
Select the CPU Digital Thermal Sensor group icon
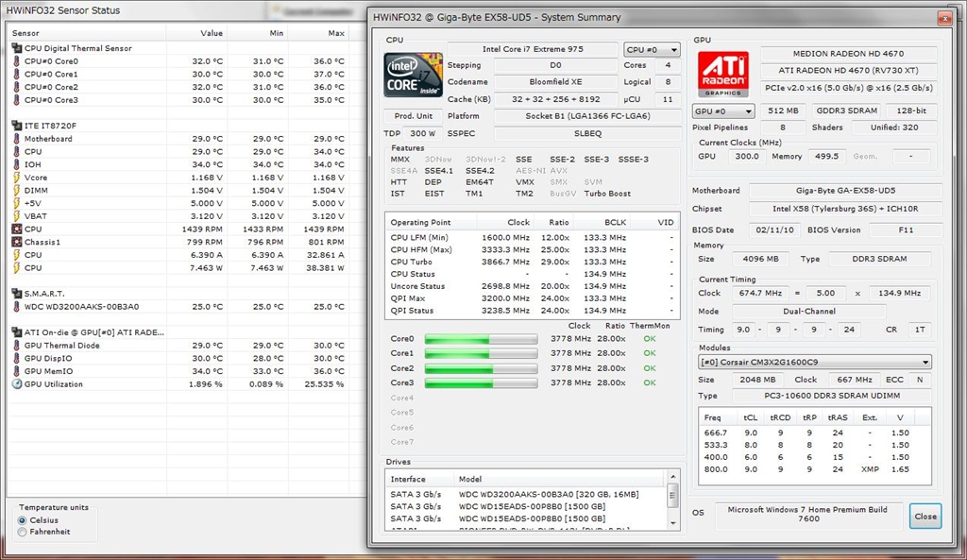[16, 48]
